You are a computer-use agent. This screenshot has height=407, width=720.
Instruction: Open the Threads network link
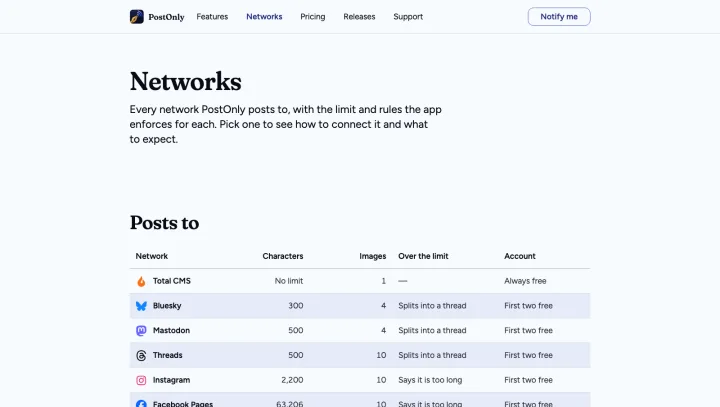(x=168, y=355)
